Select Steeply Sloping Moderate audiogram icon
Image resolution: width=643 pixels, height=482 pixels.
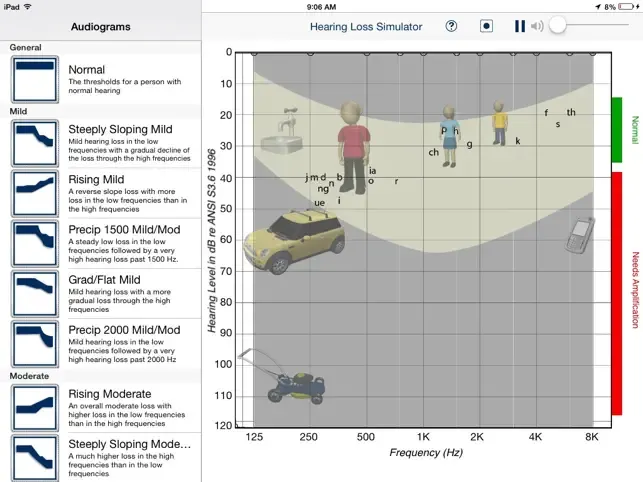[x=35, y=458]
